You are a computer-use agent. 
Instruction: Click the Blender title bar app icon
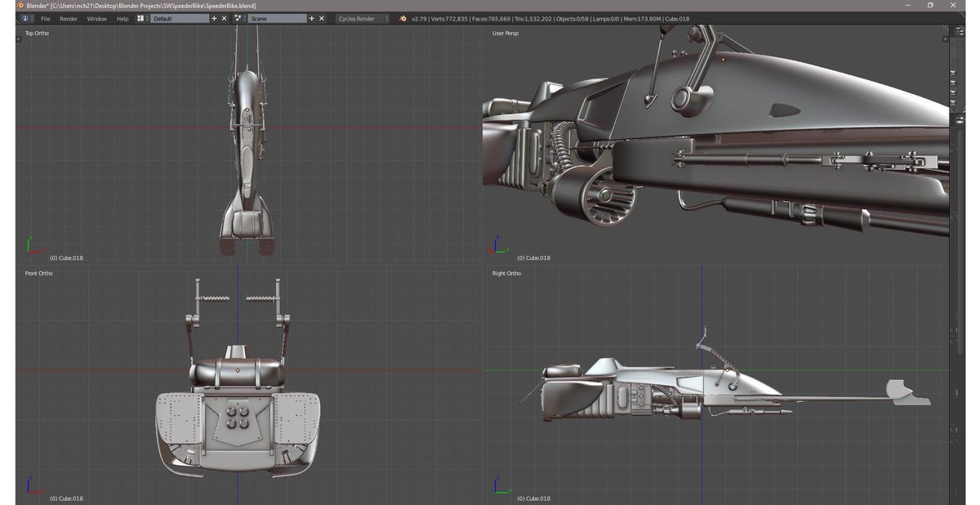20,5
